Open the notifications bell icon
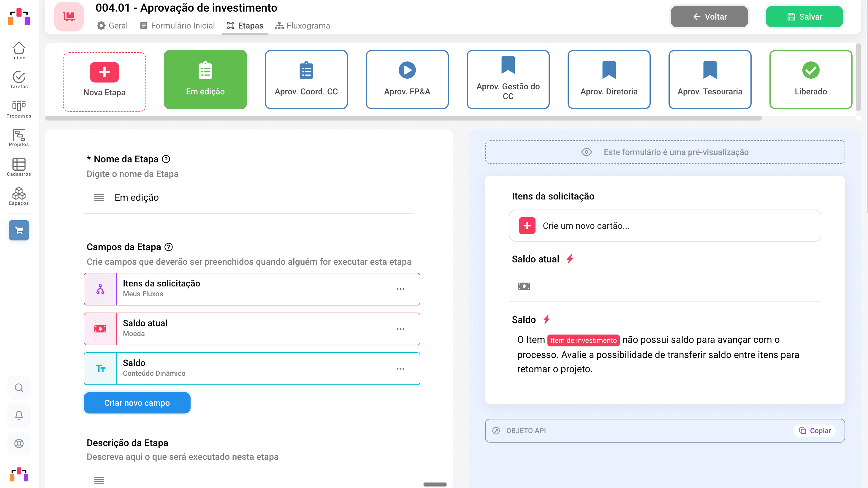 (19, 416)
